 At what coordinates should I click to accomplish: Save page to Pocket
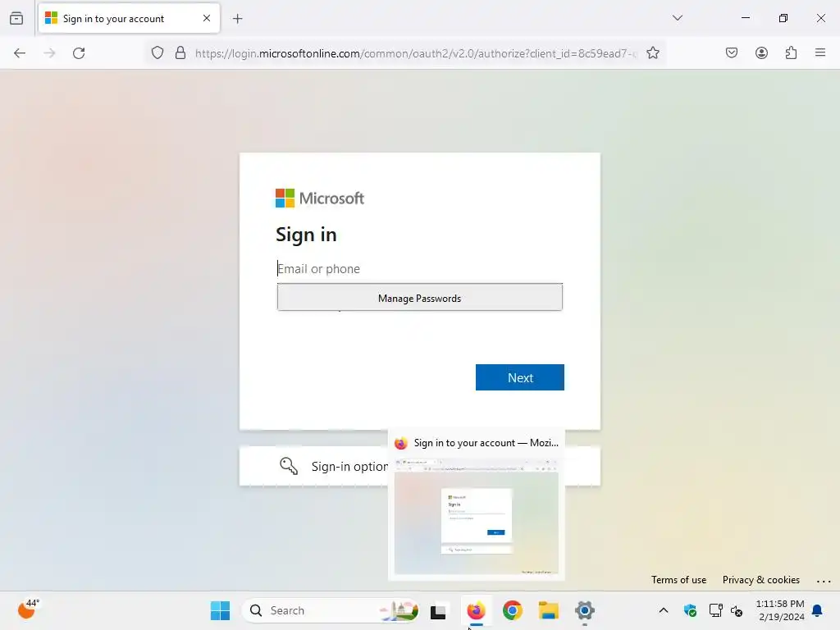pyautogui.click(x=732, y=53)
